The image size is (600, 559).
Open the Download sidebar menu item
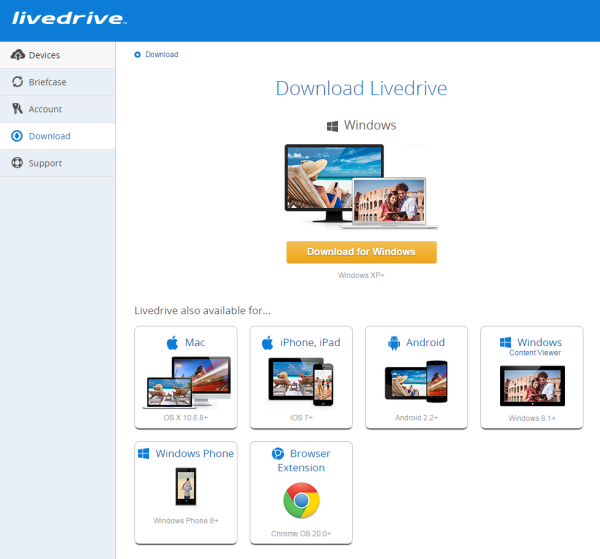[x=57, y=136]
